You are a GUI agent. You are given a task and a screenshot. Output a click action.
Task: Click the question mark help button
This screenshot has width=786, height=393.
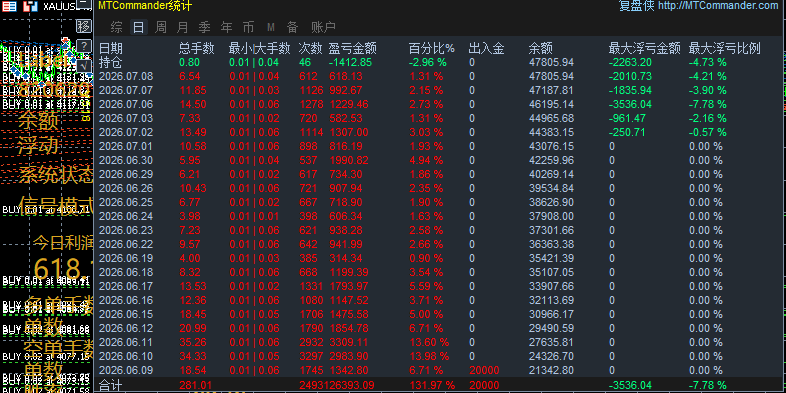click(84, 46)
